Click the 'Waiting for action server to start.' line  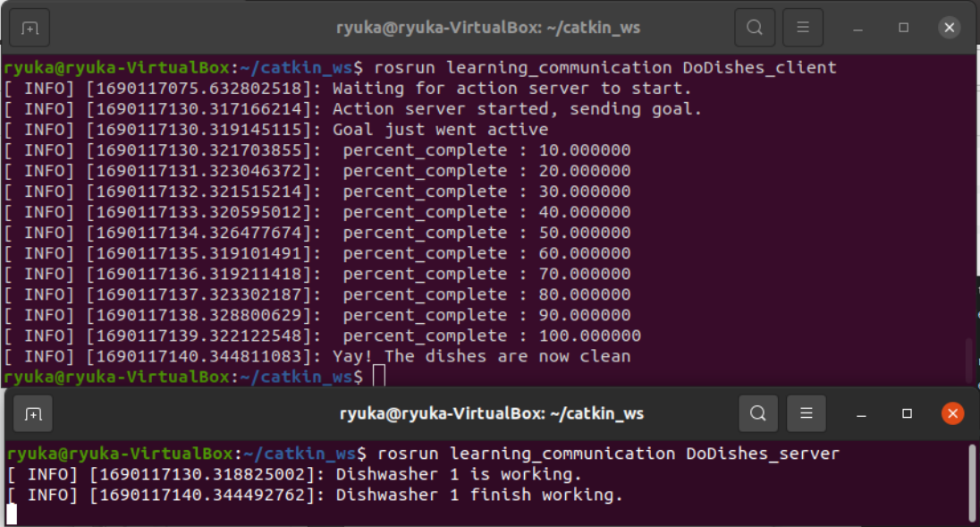tap(511, 89)
